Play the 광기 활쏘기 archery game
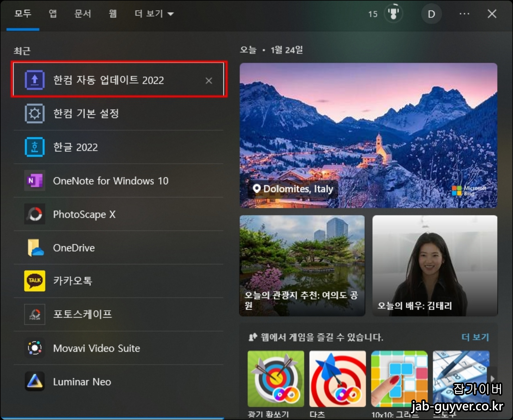Image resolution: width=513 pixels, height=420 pixels. pos(276,379)
